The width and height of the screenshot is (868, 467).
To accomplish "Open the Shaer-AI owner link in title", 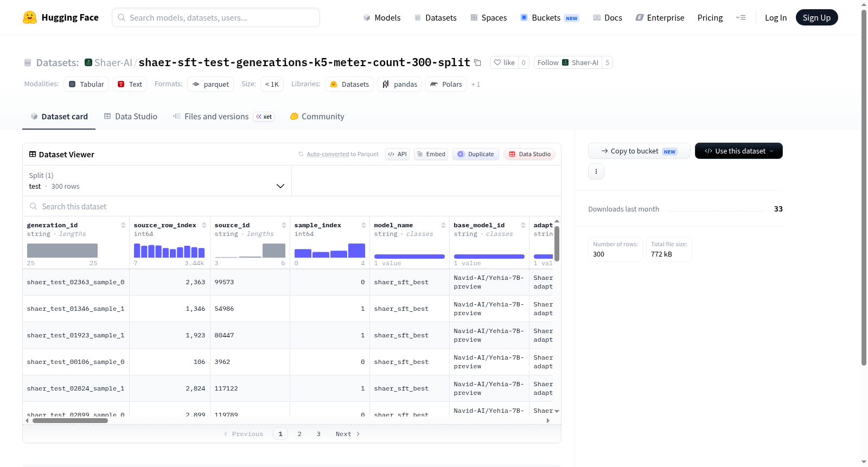I will 113,62.
